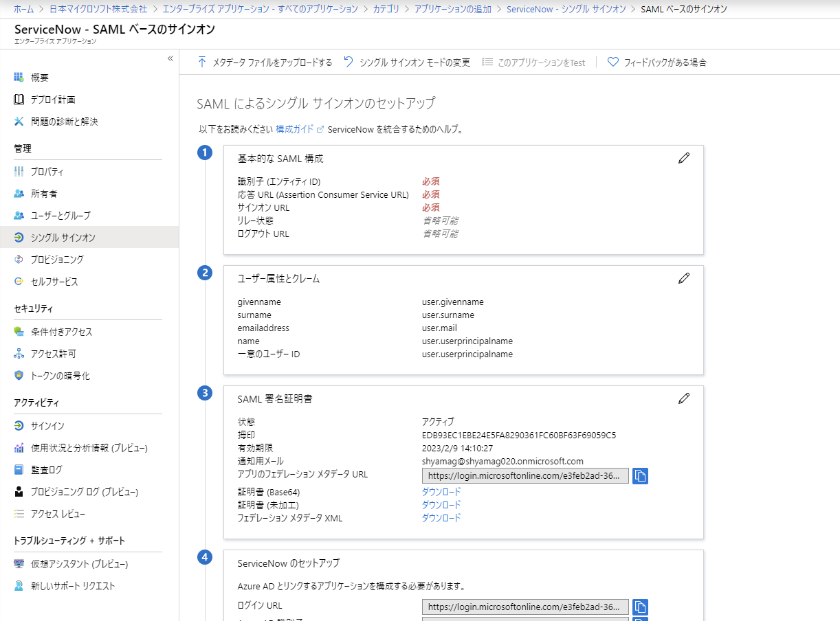Click the 概要 icon in the sidebar
840x621 pixels.
pyautogui.click(x=19, y=78)
